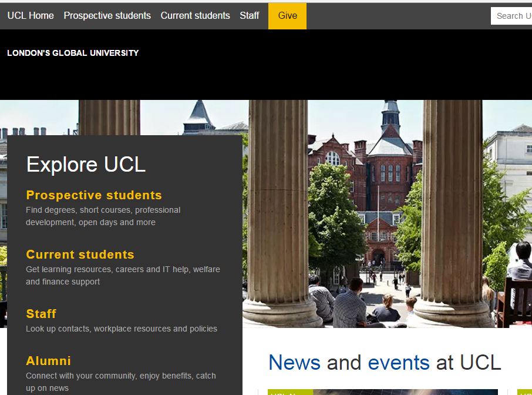532x395 pixels.
Task: Select Staff in the top navigation bar
Action: (250, 16)
